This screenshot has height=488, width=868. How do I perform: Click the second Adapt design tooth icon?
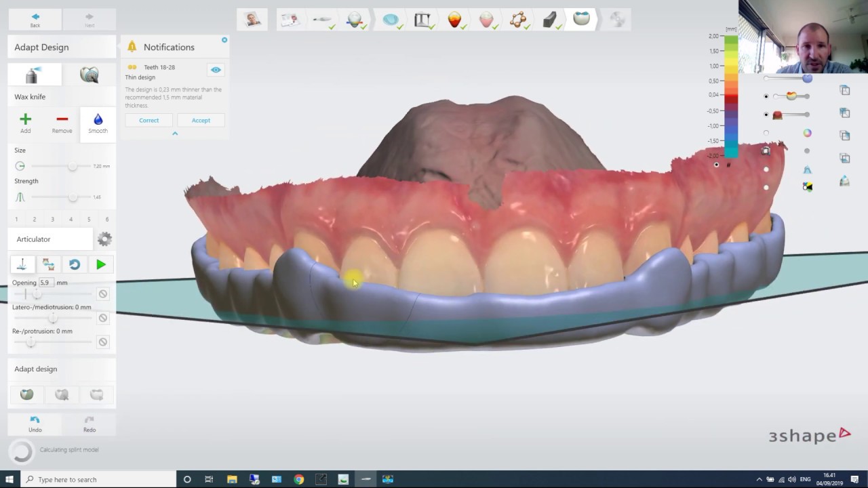(x=62, y=394)
